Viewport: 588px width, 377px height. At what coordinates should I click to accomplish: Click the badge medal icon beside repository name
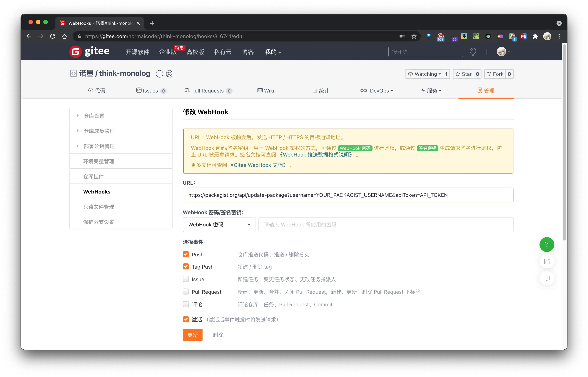[169, 73]
